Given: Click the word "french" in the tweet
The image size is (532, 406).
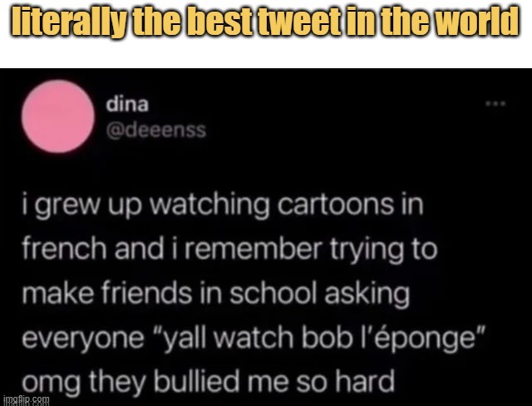Looking at the screenshot, I should (x=65, y=249).
